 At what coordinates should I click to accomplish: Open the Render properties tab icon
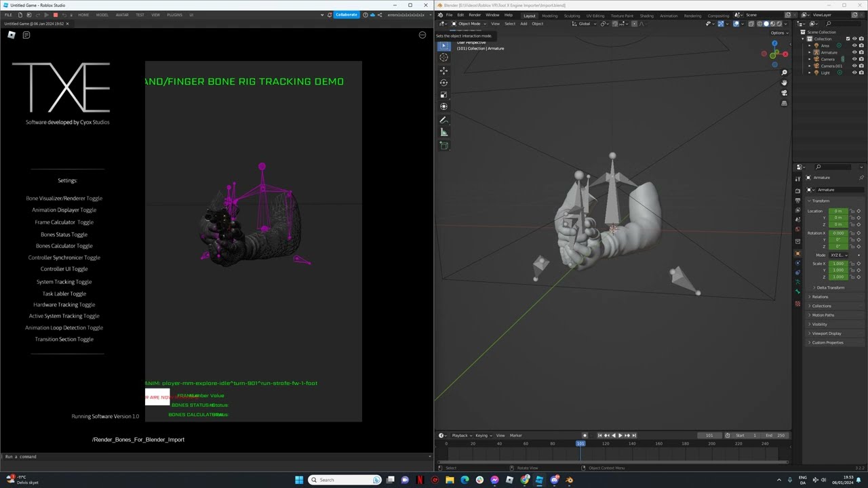(x=797, y=191)
